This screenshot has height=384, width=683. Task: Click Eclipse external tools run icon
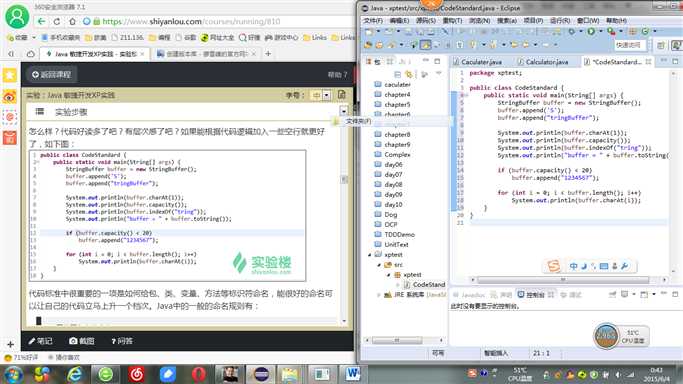(611, 31)
